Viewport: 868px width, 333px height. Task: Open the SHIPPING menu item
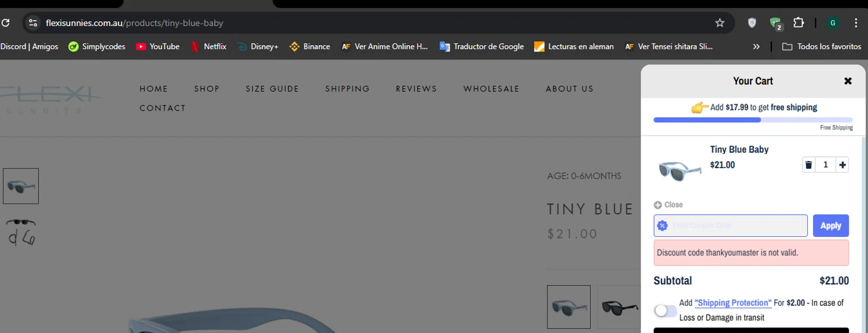pyautogui.click(x=347, y=89)
